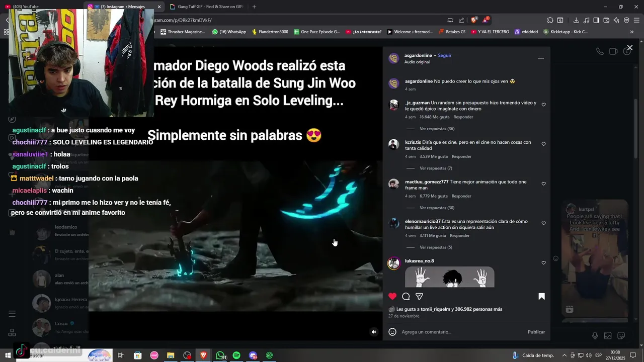Open asgardonline profile name in post header

tap(418, 55)
